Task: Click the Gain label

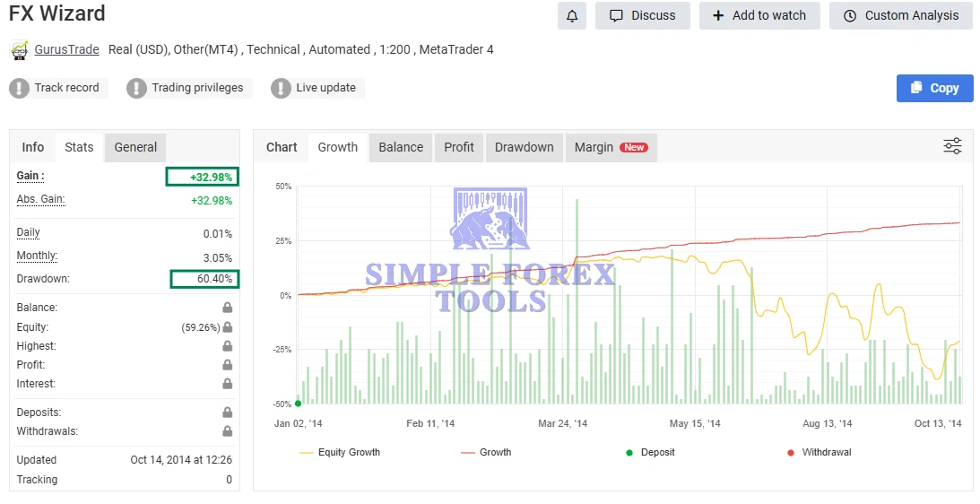Action: click(x=30, y=176)
